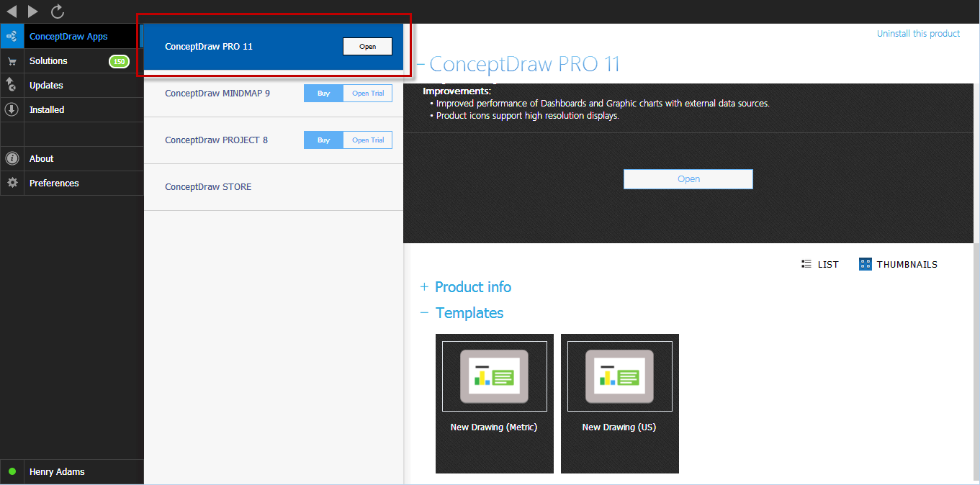Collapse the ConceptDraw PRO 11 header section
This screenshot has height=485, width=980.
(422, 65)
